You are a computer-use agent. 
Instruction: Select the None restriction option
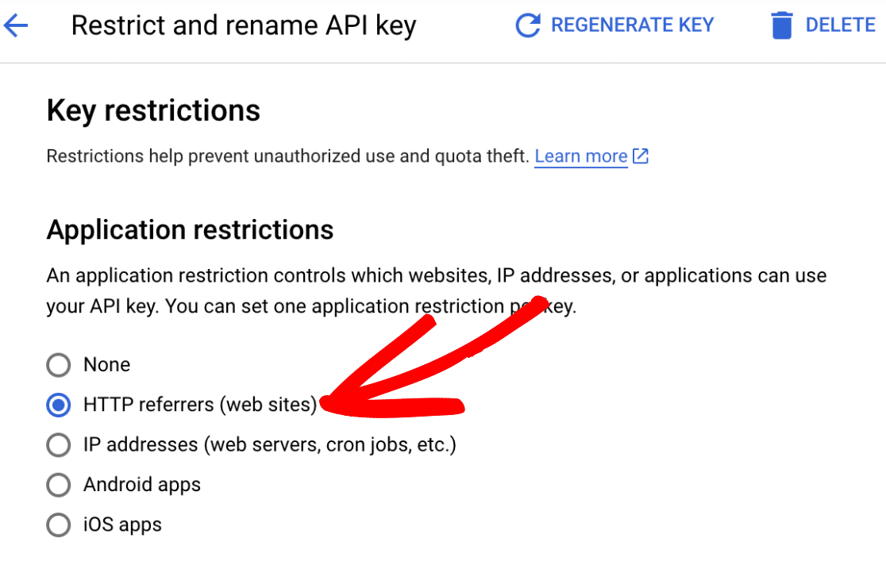click(58, 365)
